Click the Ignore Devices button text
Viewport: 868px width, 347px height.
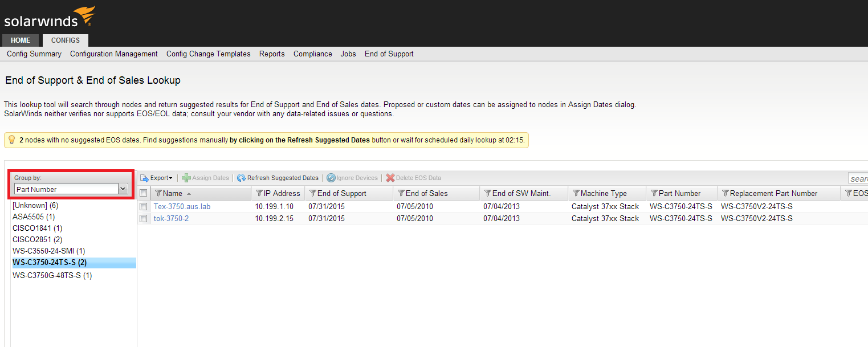tap(357, 178)
